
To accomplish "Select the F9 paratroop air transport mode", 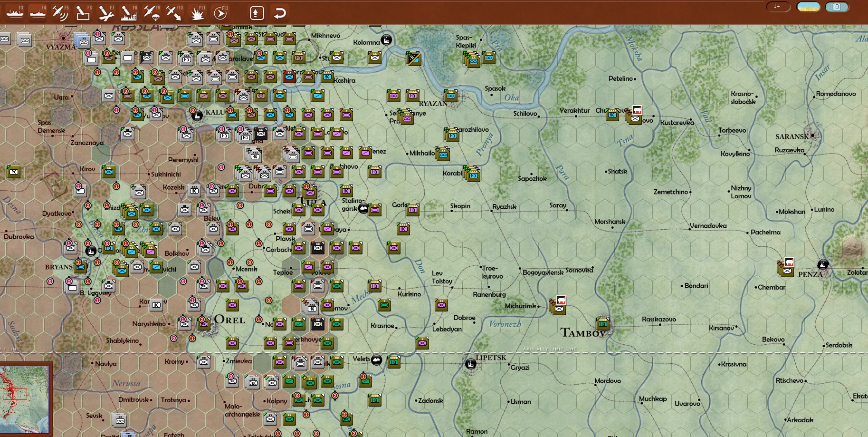I will 152,12.
